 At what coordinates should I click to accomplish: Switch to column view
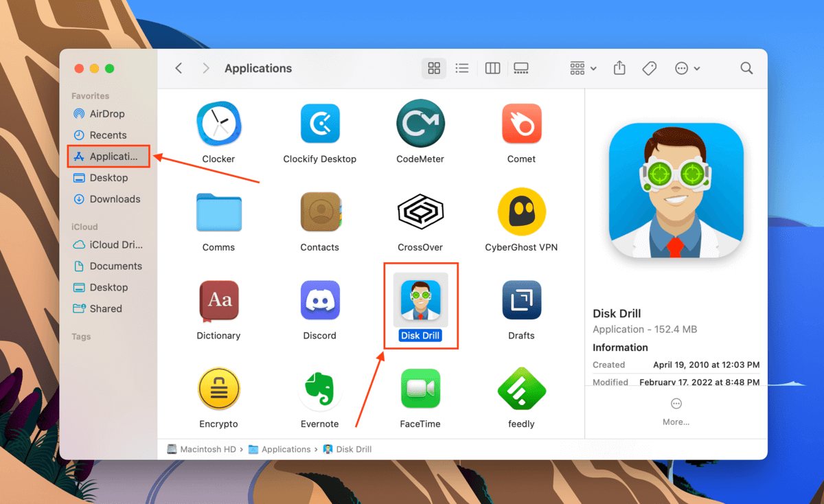click(492, 68)
